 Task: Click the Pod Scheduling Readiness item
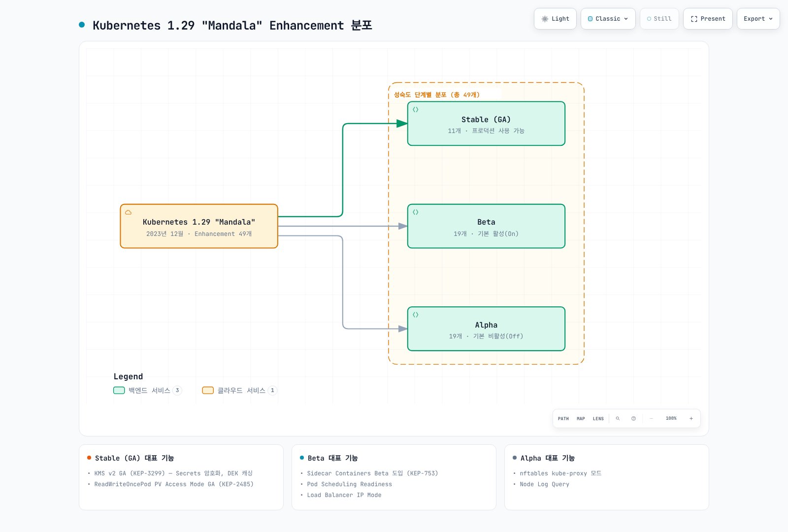350,484
